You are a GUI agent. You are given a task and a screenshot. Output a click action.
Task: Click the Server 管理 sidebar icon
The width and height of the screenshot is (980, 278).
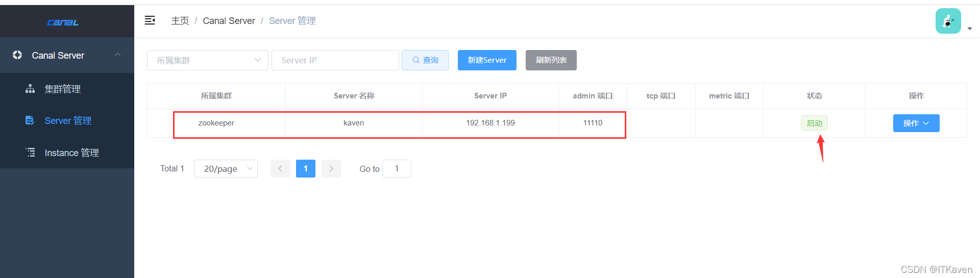tap(30, 120)
